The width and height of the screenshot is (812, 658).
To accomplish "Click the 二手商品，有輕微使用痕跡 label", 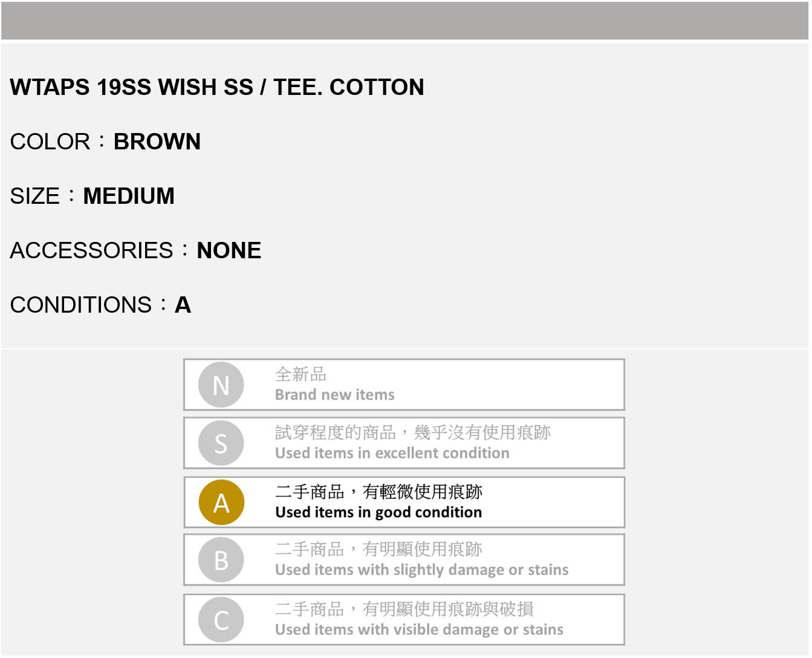I will 378,492.
